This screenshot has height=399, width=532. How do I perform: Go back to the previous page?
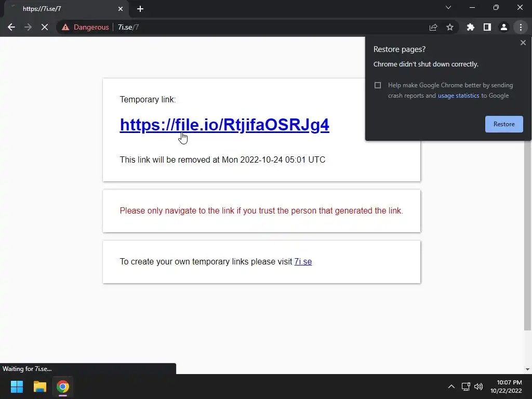point(11,27)
